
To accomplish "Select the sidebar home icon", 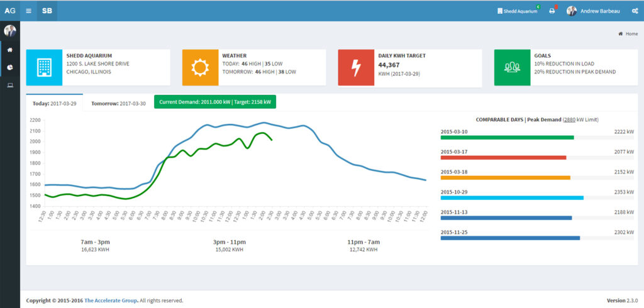I will pos(10,50).
